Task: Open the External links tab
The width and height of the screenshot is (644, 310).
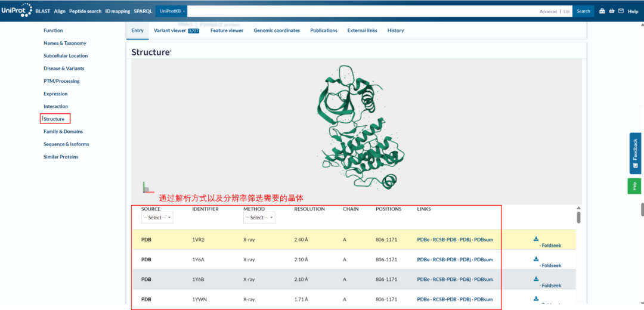Action: click(x=363, y=30)
